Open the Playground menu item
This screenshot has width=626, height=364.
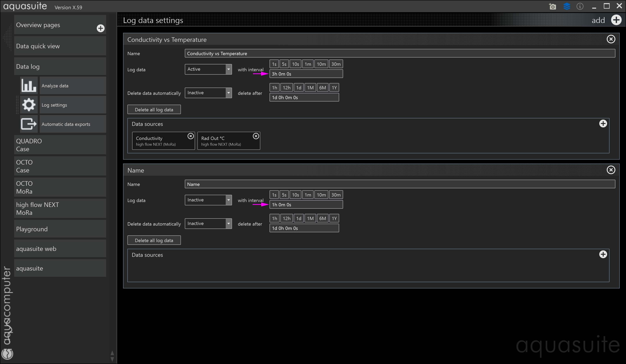tap(60, 229)
